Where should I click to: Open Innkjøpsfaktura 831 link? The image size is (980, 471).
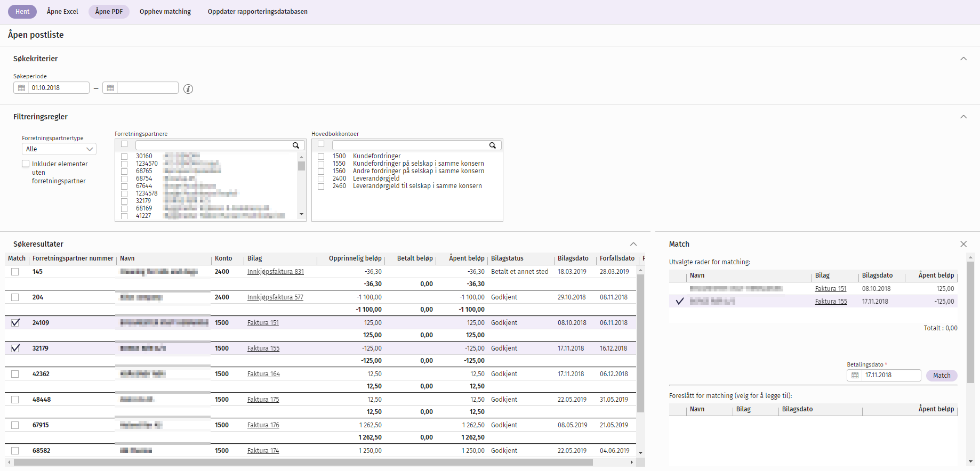tap(276, 272)
